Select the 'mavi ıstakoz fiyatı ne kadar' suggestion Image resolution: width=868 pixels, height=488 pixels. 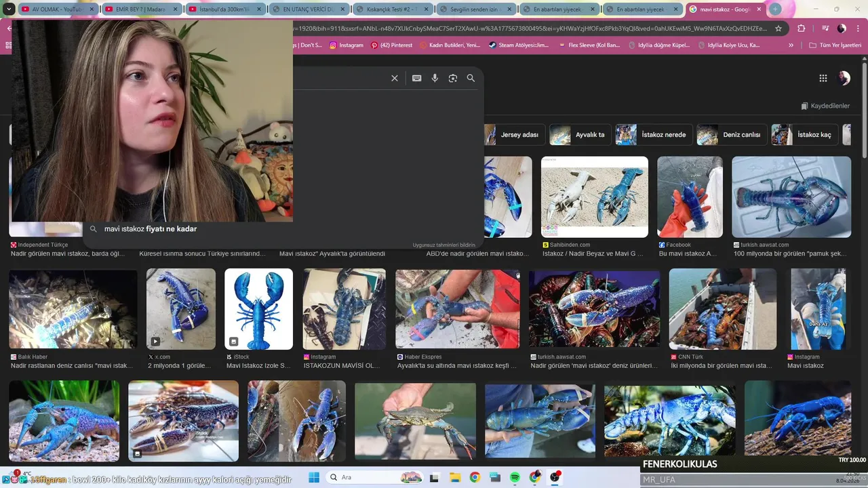point(151,229)
